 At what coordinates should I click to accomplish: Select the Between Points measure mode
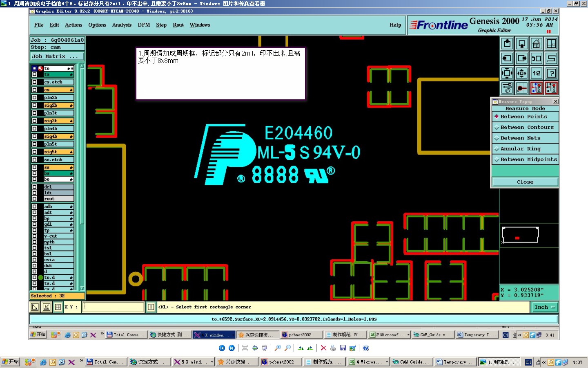coord(525,117)
